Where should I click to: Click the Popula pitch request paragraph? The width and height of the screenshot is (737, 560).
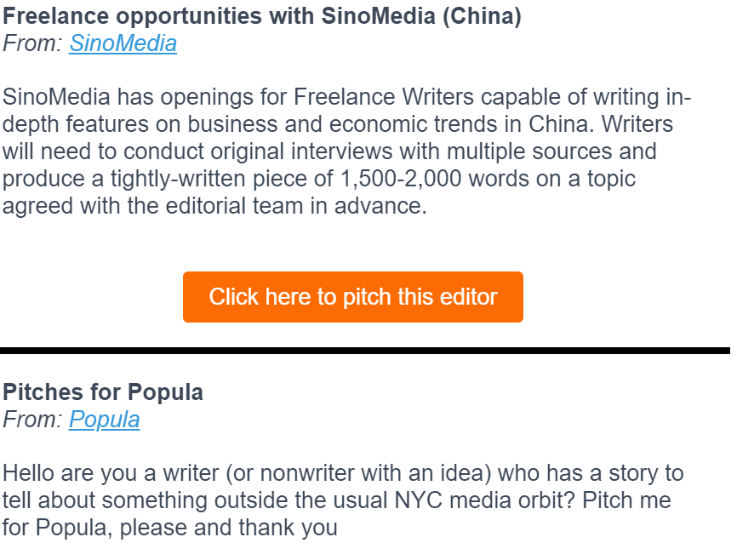tap(343, 500)
